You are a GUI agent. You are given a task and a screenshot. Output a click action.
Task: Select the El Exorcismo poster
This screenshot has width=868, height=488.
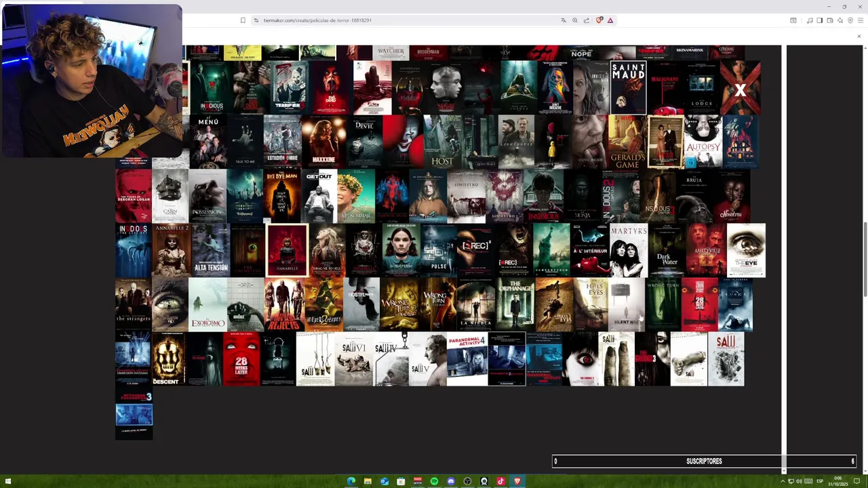point(208,304)
